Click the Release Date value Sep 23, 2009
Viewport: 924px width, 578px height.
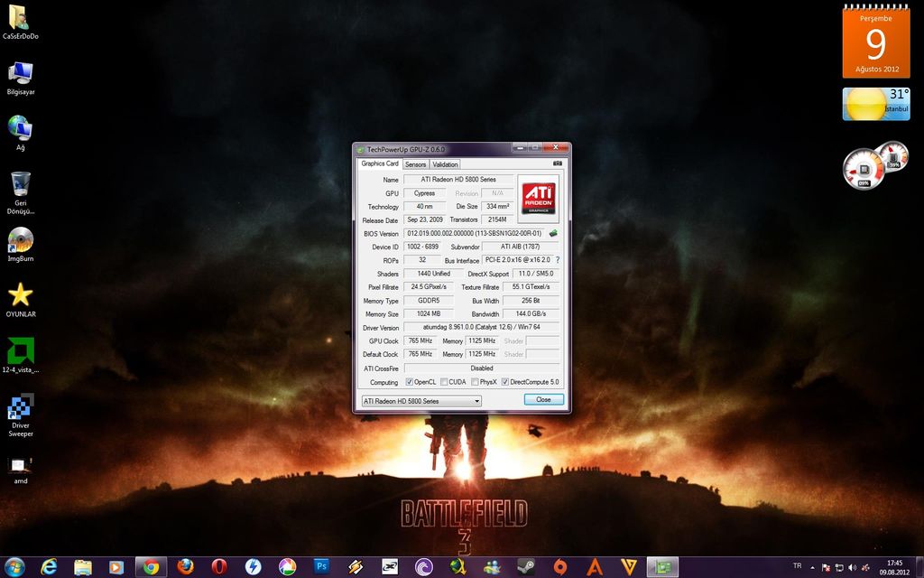[x=424, y=219]
